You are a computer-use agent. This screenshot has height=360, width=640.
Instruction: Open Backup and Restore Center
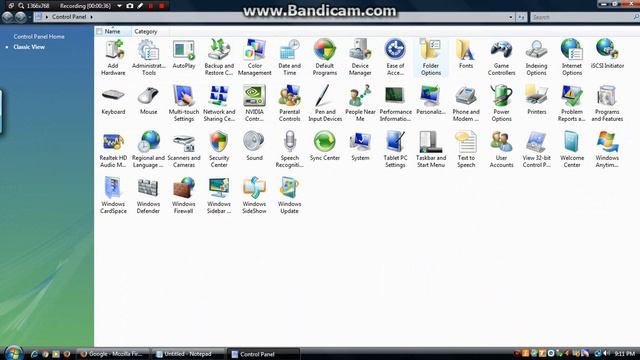[219, 58]
